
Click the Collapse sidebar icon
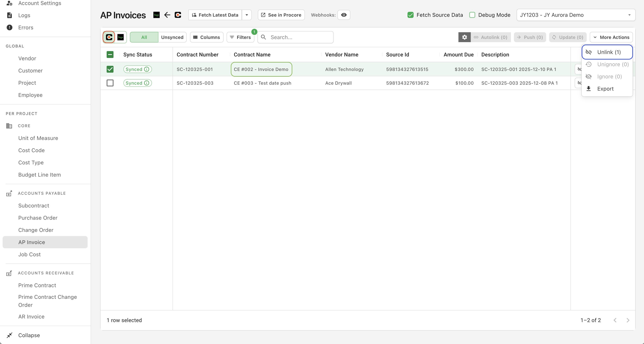point(10,335)
